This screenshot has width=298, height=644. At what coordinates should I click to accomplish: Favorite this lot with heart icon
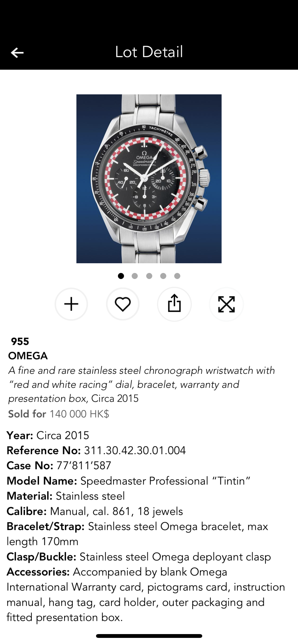[123, 304]
